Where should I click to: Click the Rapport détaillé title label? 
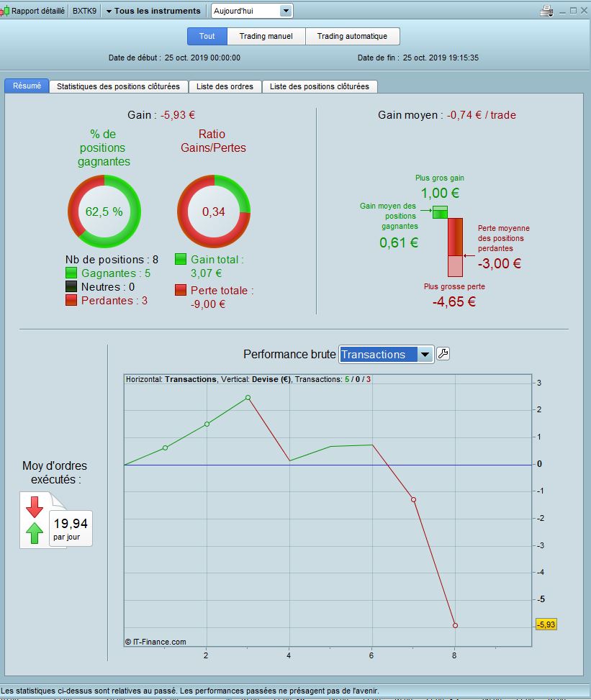[38, 11]
